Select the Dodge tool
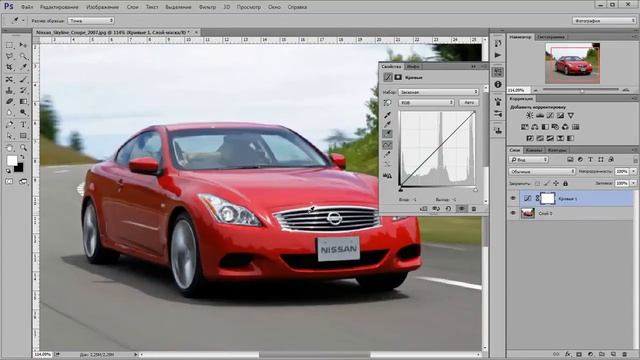The width and height of the screenshot is (640, 360). pos(23,113)
